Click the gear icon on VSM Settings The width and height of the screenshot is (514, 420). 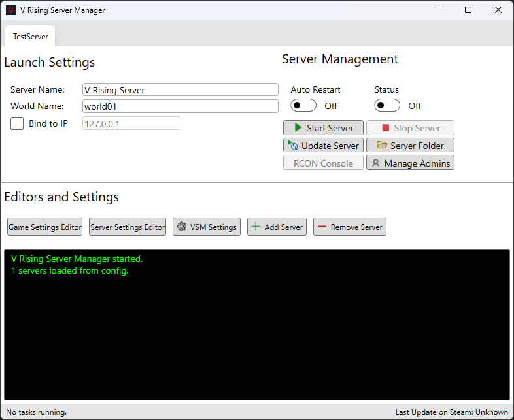[182, 227]
